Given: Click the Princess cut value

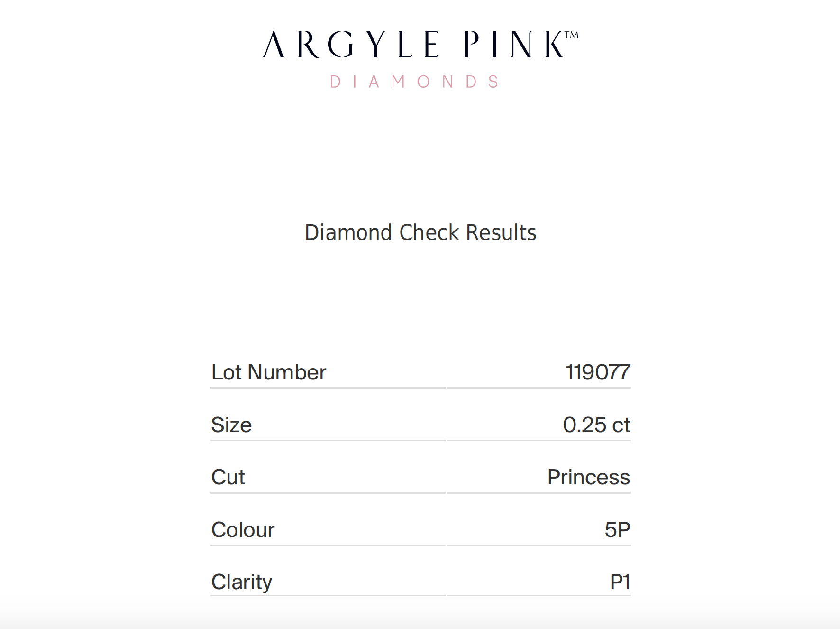Looking at the screenshot, I should (x=588, y=477).
